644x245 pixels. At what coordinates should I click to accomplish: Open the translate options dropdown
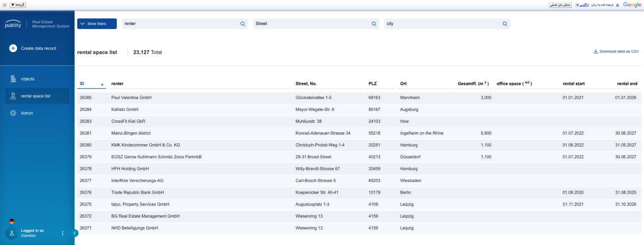[17, 4]
